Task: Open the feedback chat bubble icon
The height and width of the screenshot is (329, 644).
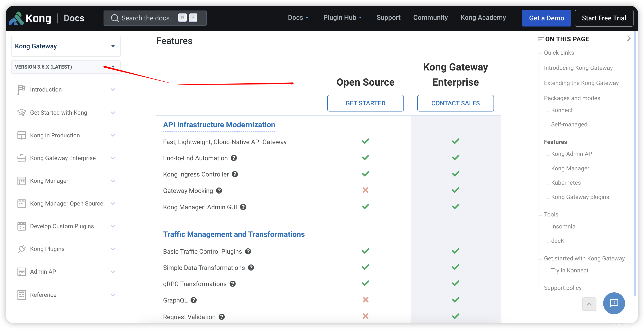Action: [614, 303]
